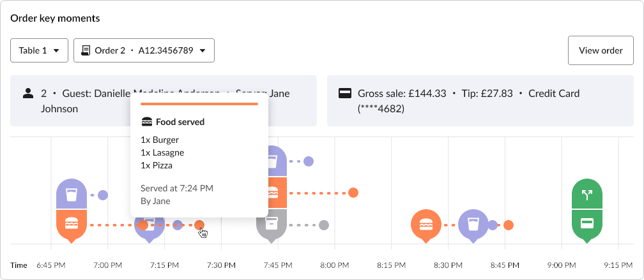
Task: Select the green payment card icon
Action: 587,223
